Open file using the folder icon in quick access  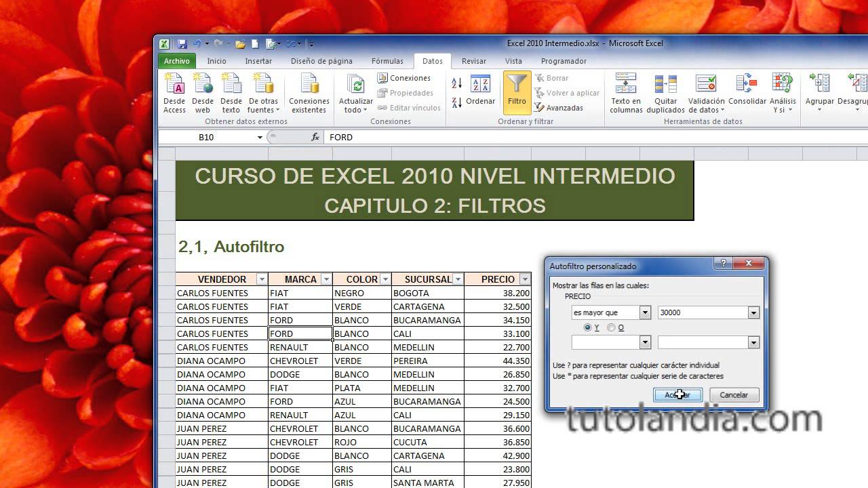[x=240, y=44]
